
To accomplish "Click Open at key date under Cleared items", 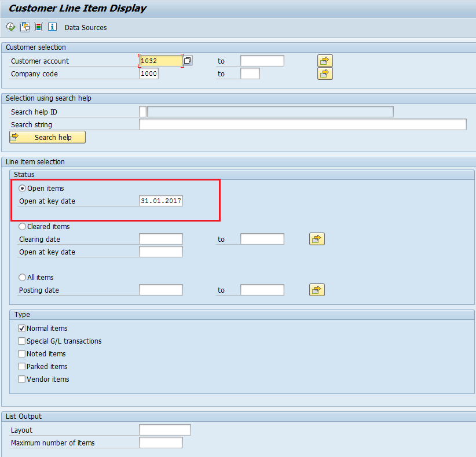I will pyautogui.click(x=161, y=252).
